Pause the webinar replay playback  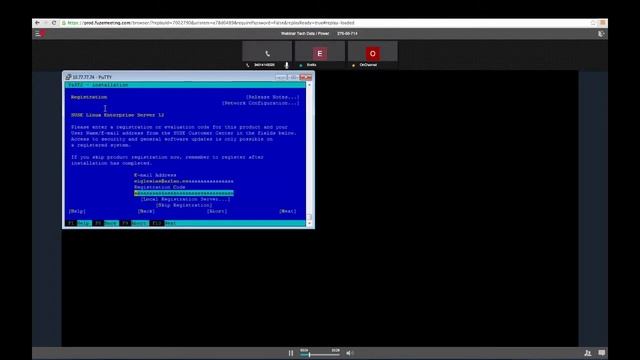pos(291,353)
